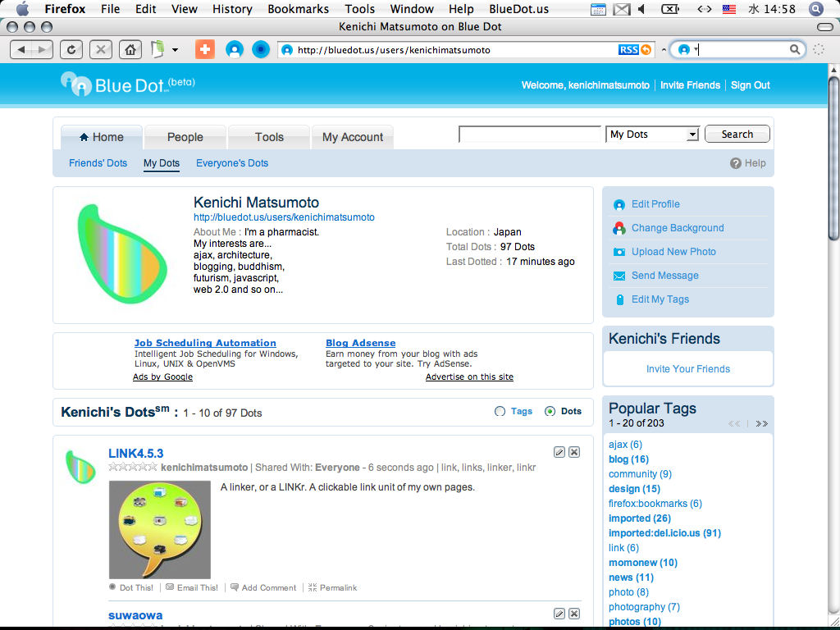Click the Friends' Dots link
This screenshot has width=840, height=630.
coord(98,163)
